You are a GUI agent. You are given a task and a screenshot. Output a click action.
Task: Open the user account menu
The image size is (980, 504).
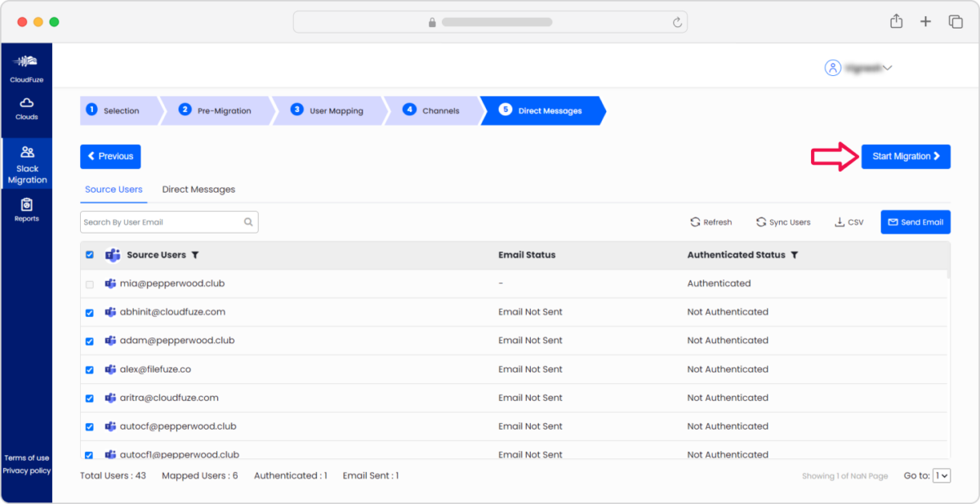coord(857,68)
